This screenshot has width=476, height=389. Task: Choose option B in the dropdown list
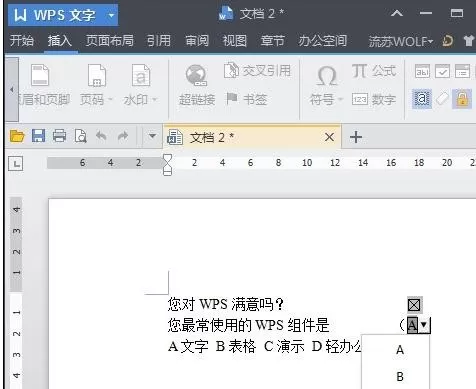pos(400,377)
